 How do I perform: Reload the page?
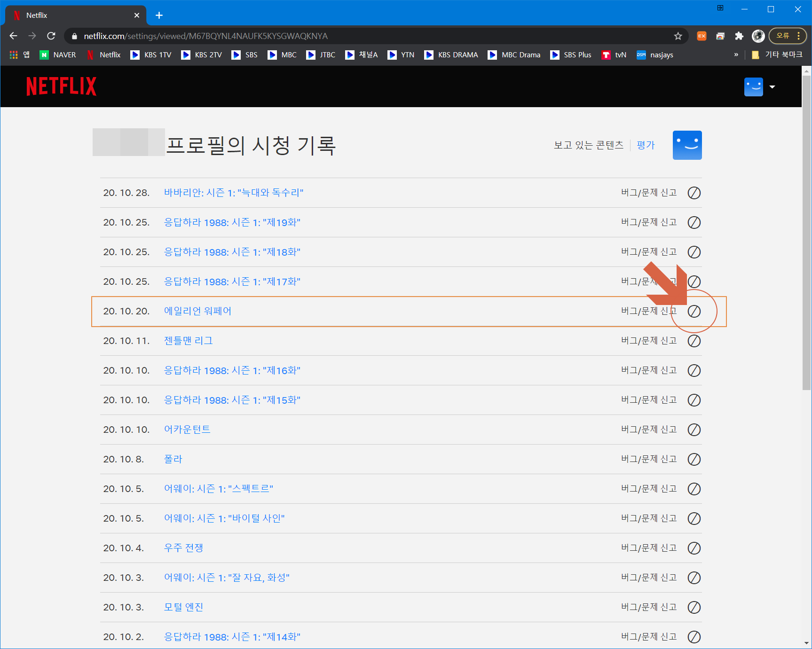(51, 36)
